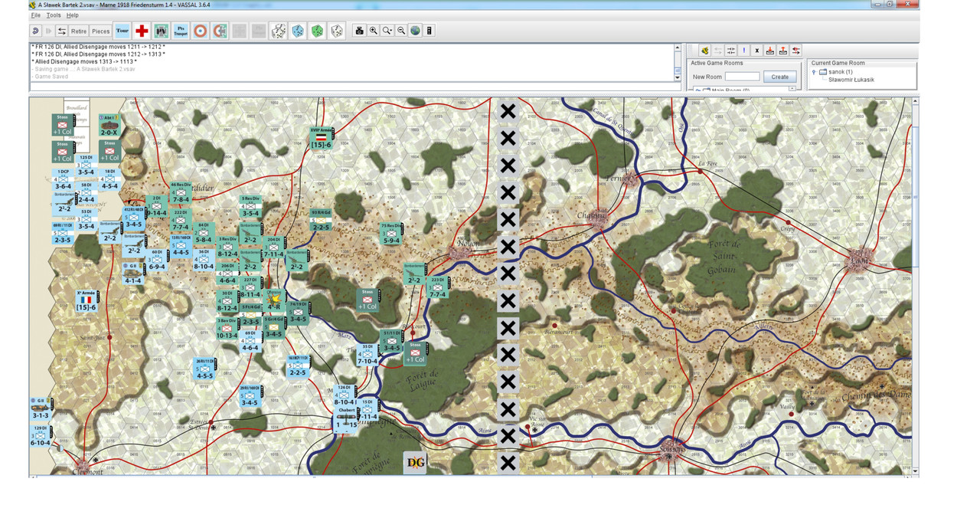The image size is (980, 531).
Task: Select the 93 R/4 Gd 2-2-5 counter
Action: 321,221
